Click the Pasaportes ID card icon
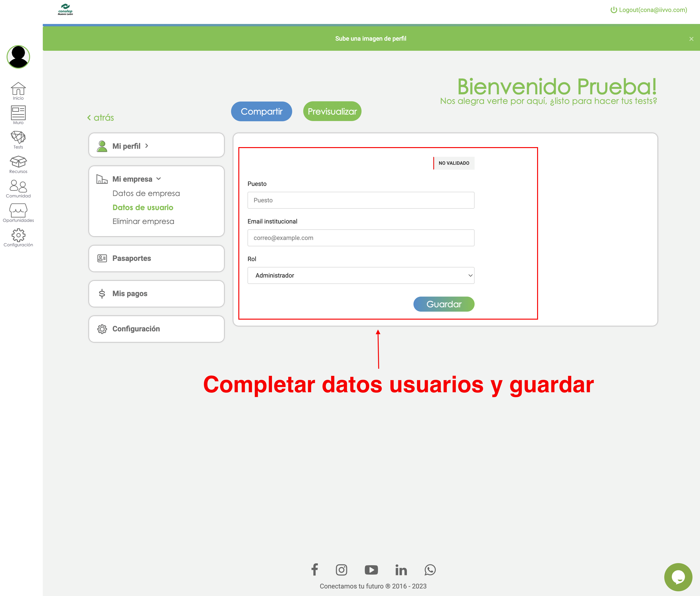 102,259
